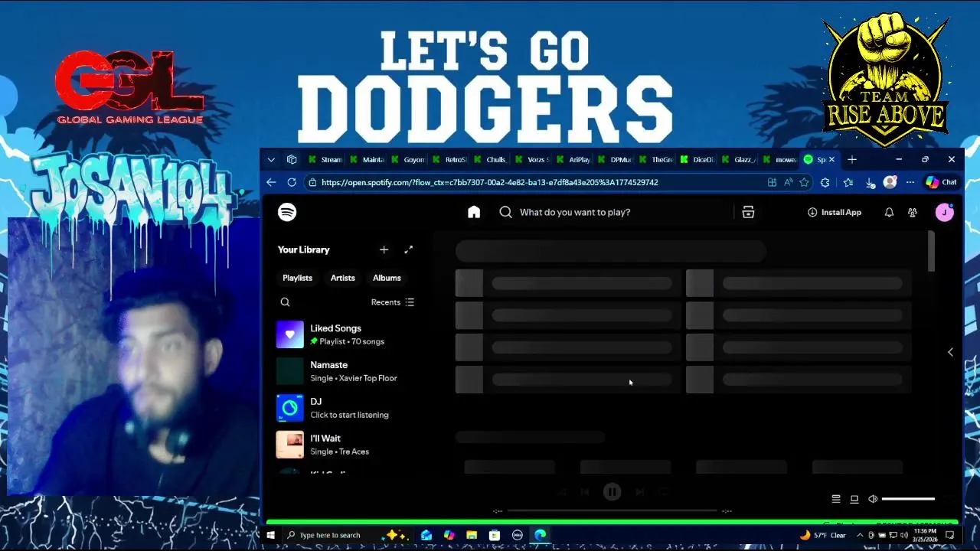Search within Your Library
This screenshot has width=980, height=551.
tap(285, 302)
